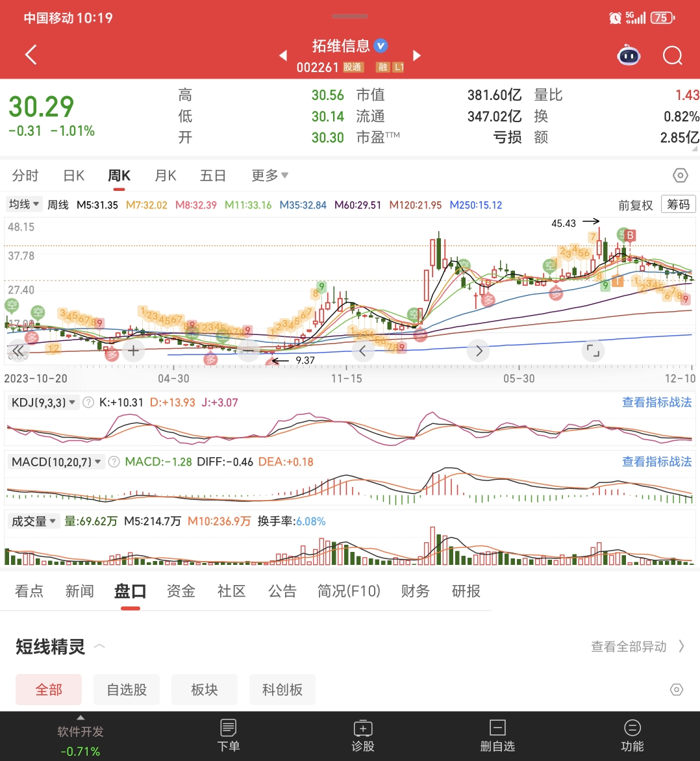Move chart left with arrow button
Image resolution: width=700 pixels, height=761 pixels.
tap(362, 351)
